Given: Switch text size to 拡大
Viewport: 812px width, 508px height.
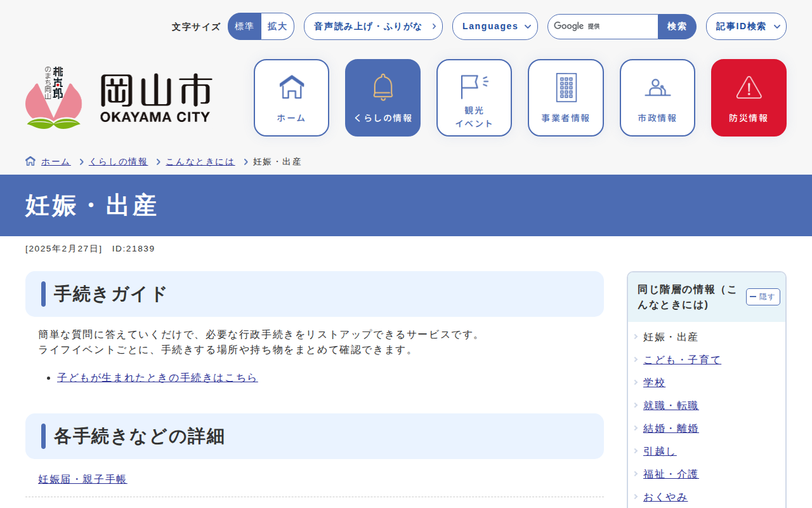Looking at the screenshot, I should 277,27.
